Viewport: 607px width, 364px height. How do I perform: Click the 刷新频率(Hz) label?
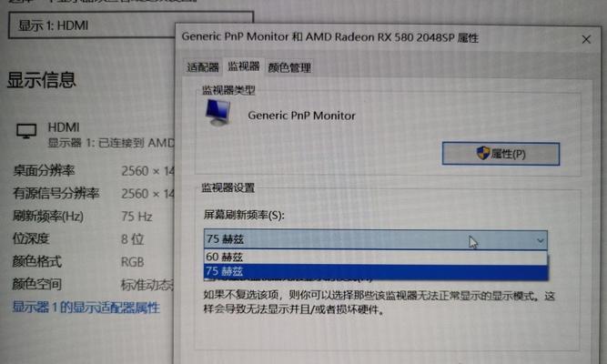(48, 216)
